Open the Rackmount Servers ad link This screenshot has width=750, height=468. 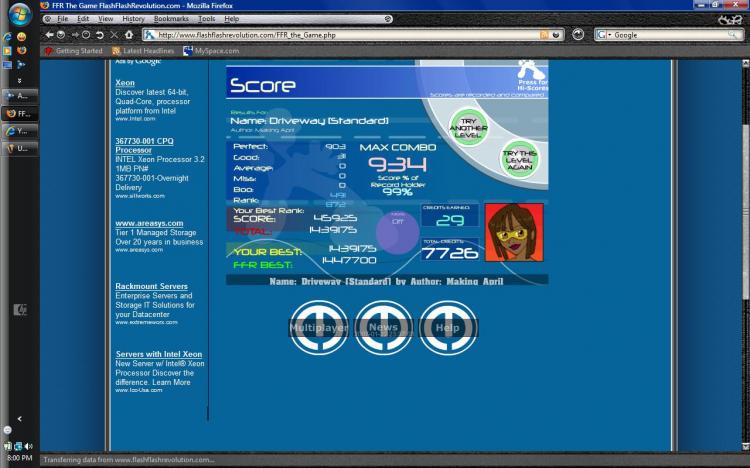click(151, 286)
